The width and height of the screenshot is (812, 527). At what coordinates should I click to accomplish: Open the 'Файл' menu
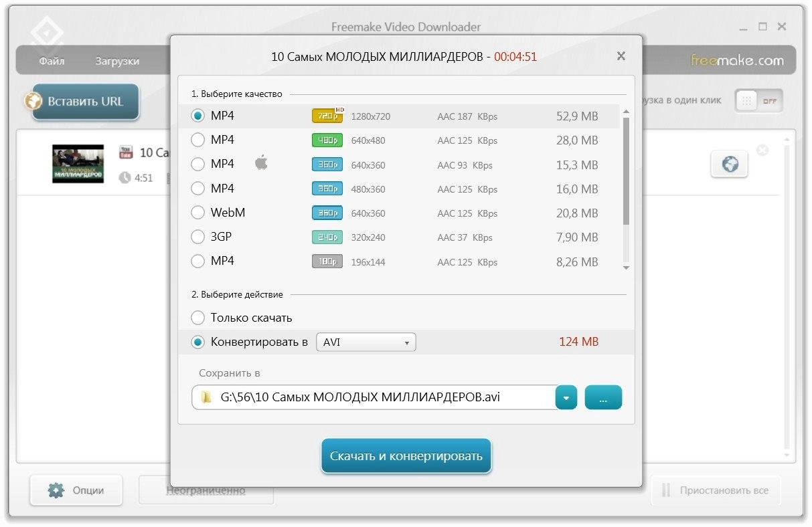tap(52, 61)
